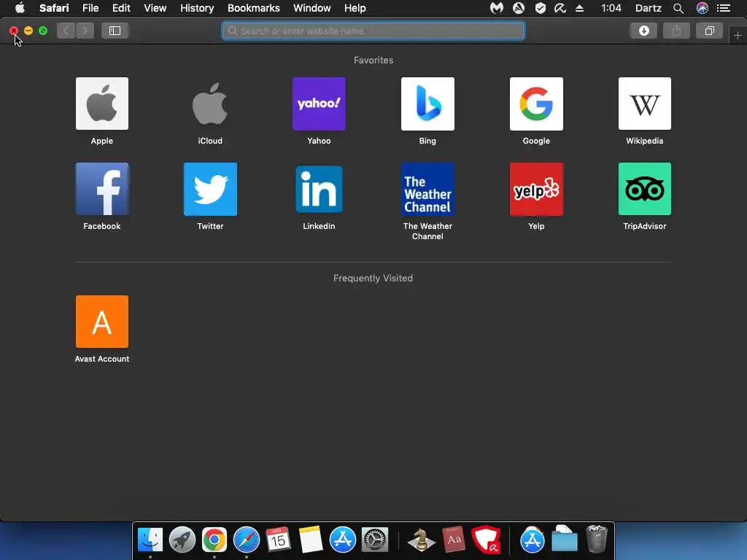Open Siri from the menu bar
747x560 pixels.
point(703,8)
